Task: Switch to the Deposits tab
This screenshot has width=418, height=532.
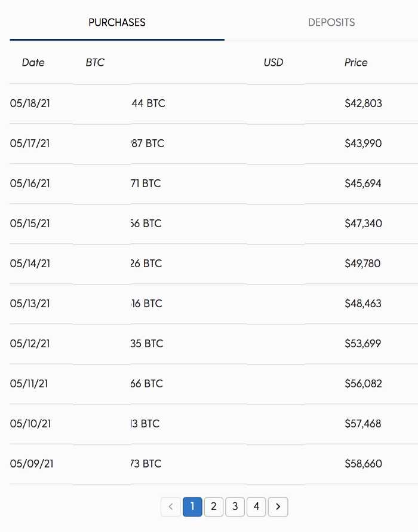Action: coord(331,23)
